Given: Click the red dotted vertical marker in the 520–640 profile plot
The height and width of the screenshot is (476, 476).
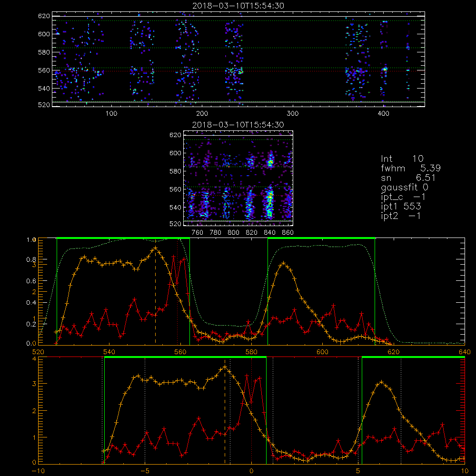Looking at the screenshot, I should tap(177, 292).
